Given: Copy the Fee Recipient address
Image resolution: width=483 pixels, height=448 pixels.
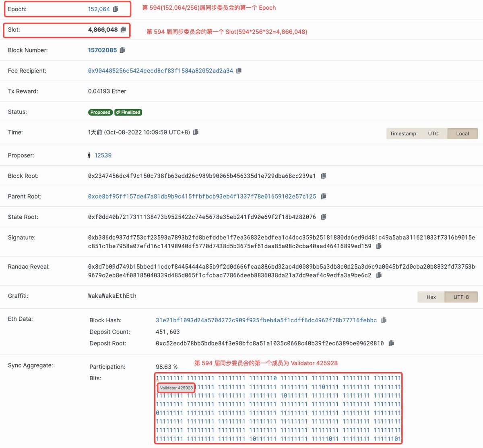Looking at the screenshot, I should (239, 71).
